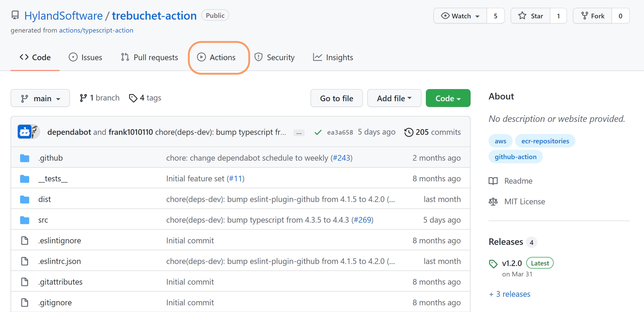This screenshot has height=312, width=644.
Task: Click the tag icon next to 4 tags
Action: tap(133, 98)
